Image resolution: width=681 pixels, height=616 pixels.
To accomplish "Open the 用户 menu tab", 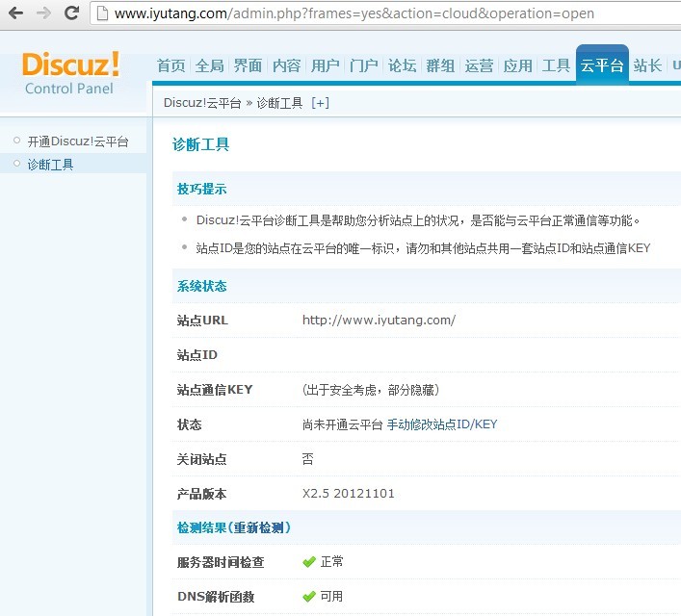I will pyautogui.click(x=325, y=66).
